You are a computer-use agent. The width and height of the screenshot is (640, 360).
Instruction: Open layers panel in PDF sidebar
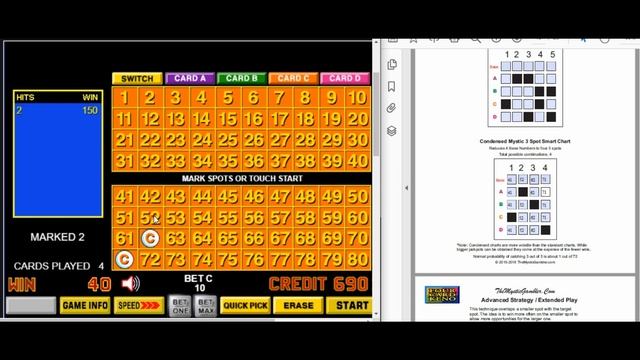pos(391,131)
